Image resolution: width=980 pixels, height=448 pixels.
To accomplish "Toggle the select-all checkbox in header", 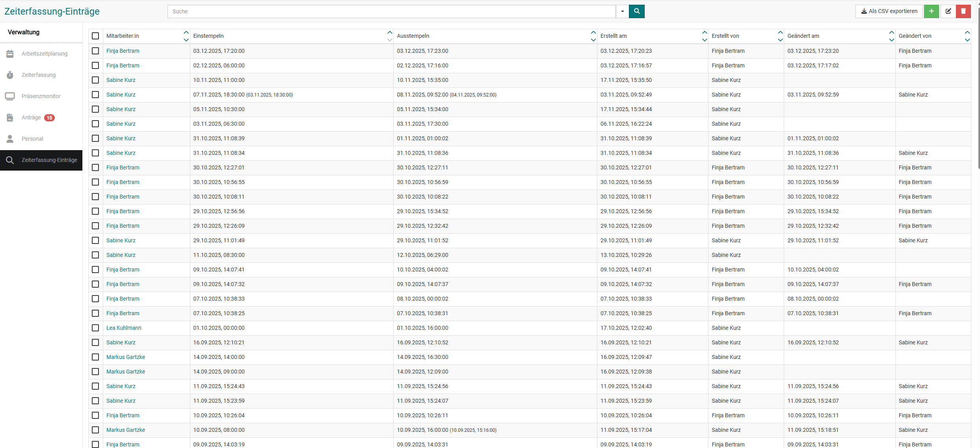I will (x=95, y=36).
